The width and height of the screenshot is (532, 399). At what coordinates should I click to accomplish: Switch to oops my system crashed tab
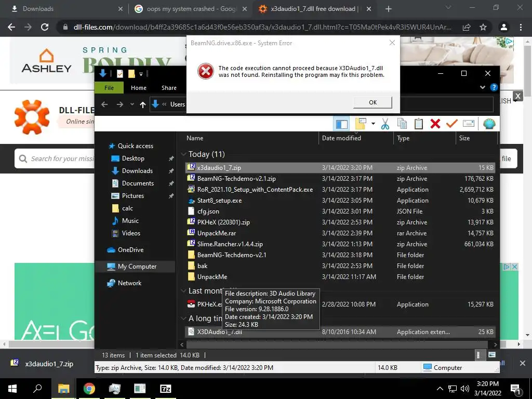191,9
